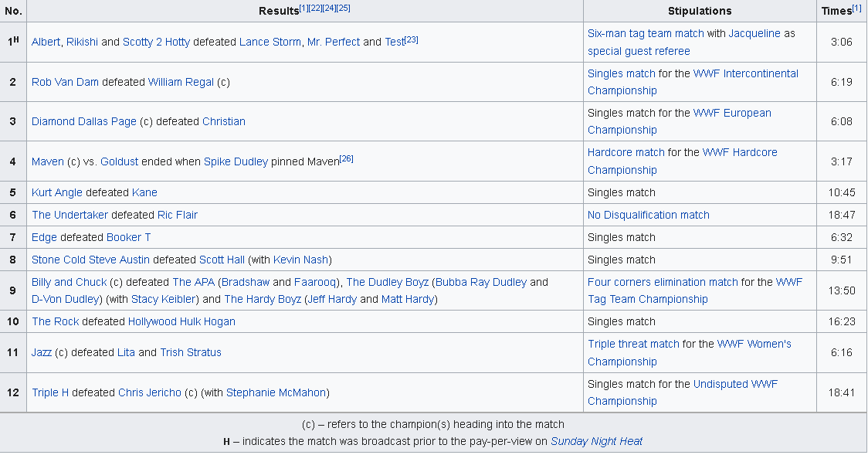Open the Mr. Perfect link

tap(334, 42)
